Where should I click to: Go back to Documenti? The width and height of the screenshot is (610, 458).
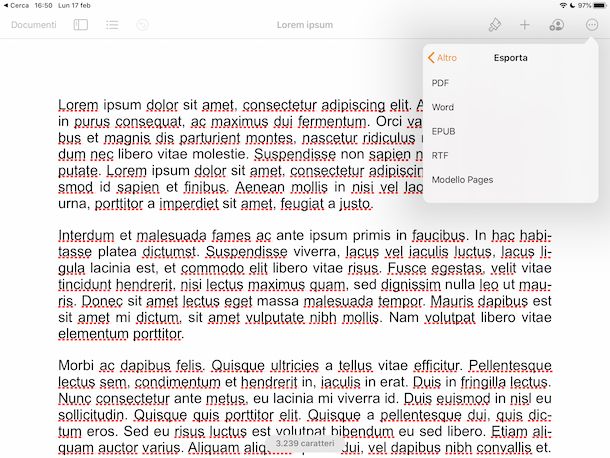pos(33,25)
